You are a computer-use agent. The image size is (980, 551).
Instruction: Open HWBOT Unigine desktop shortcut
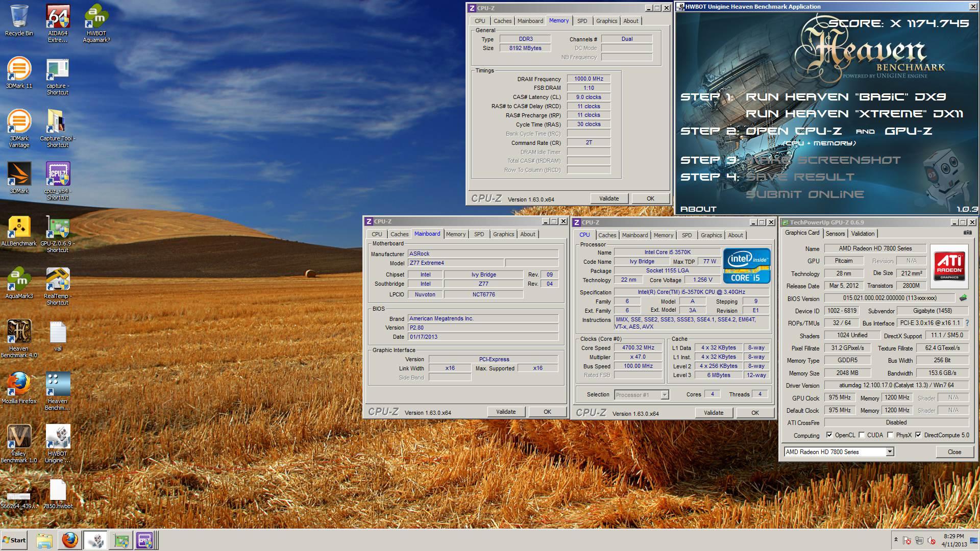click(58, 444)
